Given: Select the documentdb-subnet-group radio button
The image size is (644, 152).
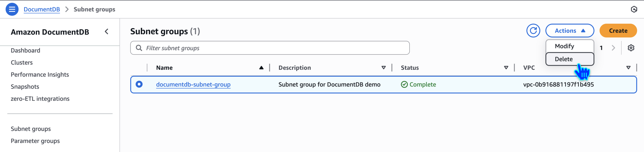Looking at the screenshot, I should (x=139, y=84).
